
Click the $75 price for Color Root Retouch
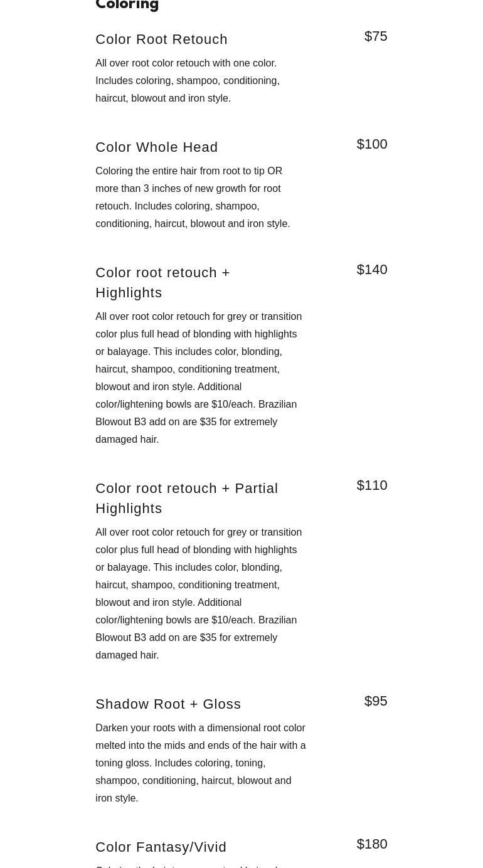click(376, 36)
